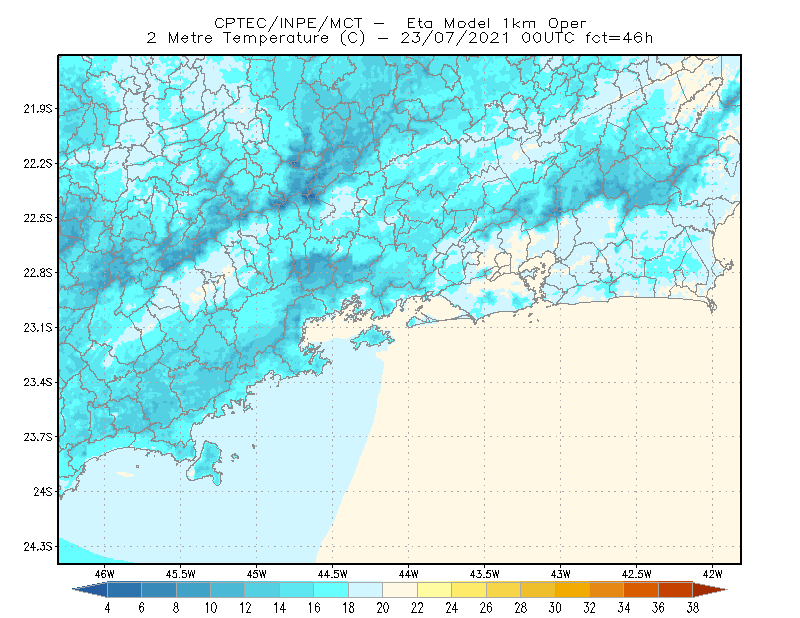This screenshot has width=800, height=618.
Task: Click the "22.5S" latitude label
Action: (37, 218)
